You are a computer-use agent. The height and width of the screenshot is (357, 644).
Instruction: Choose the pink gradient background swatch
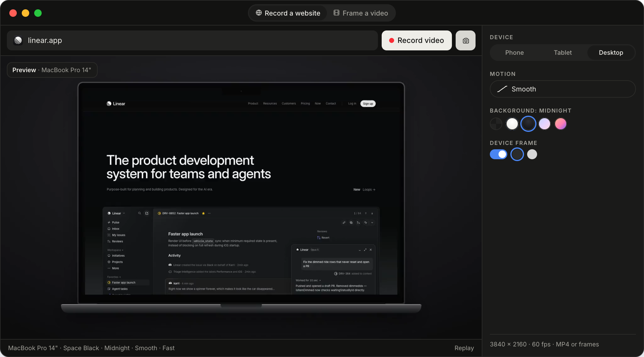point(560,124)
